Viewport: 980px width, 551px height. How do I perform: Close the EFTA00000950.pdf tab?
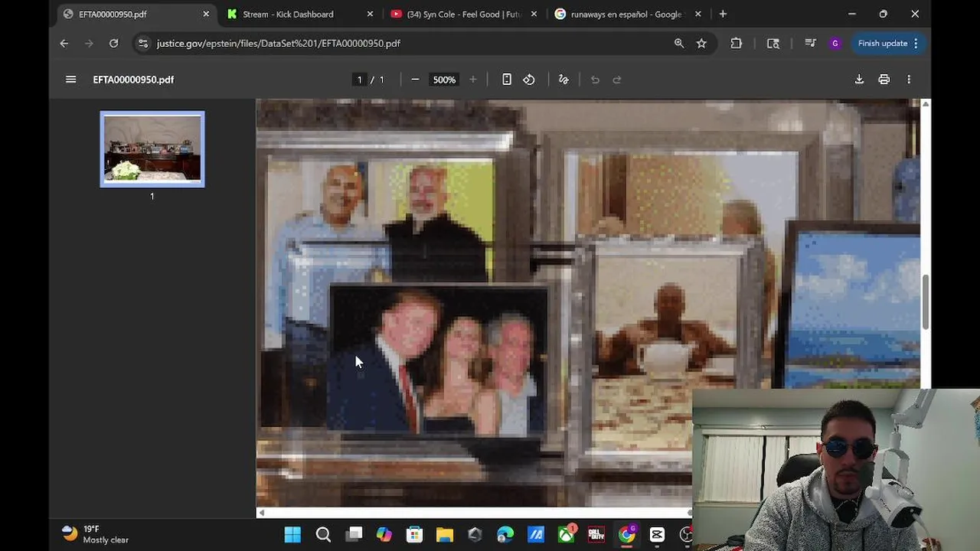click(206, 14)
